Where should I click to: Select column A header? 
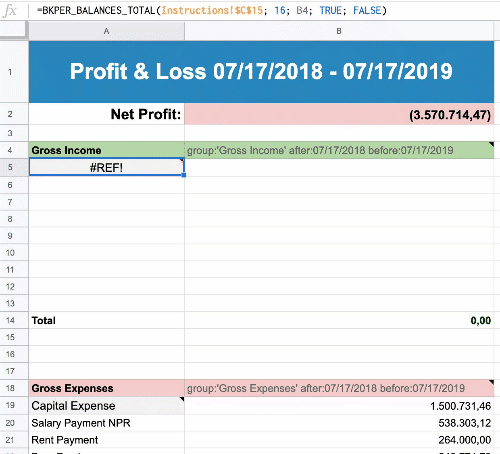pyautogui.click(x=106, y=31)
